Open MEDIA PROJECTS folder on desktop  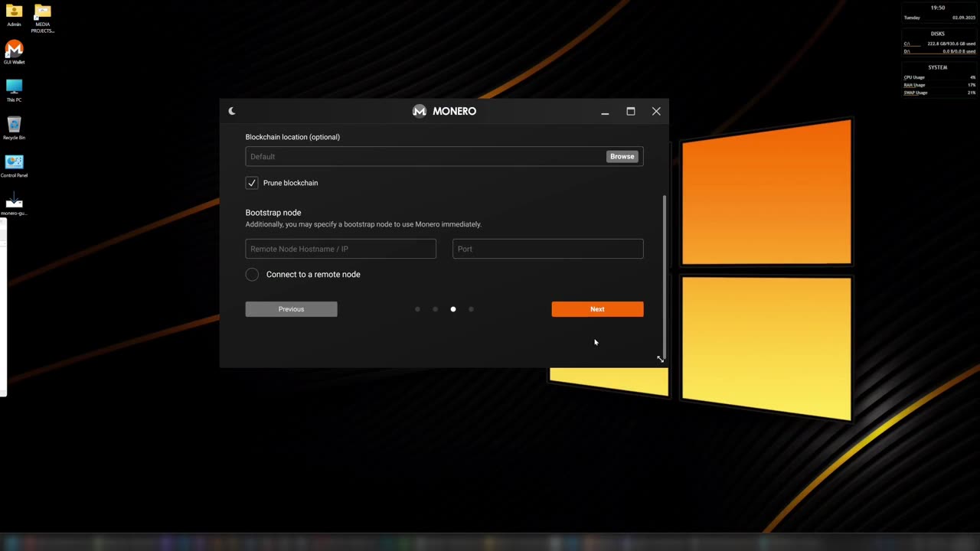pyautogui.click(x=43, y=18)
